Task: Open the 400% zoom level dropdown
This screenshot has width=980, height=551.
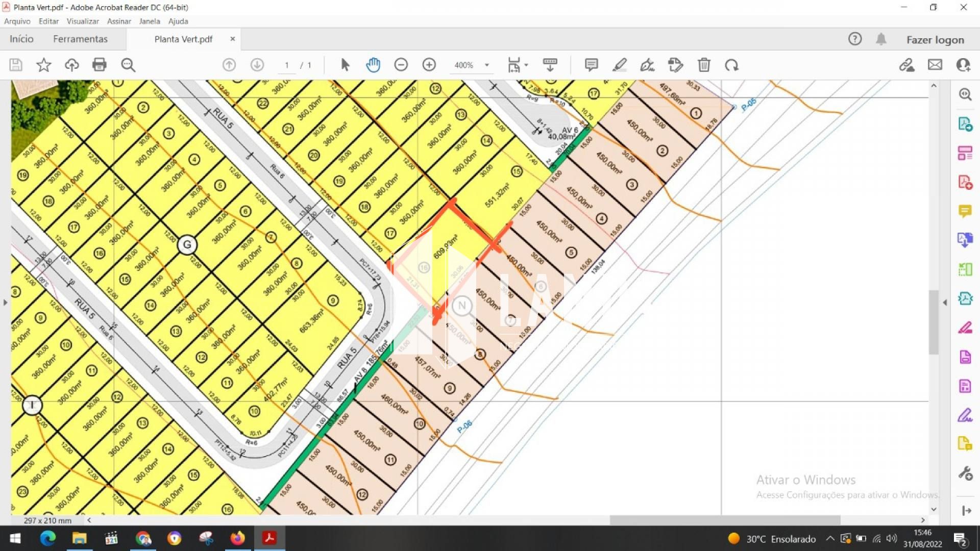Action: tap(487, 65)
